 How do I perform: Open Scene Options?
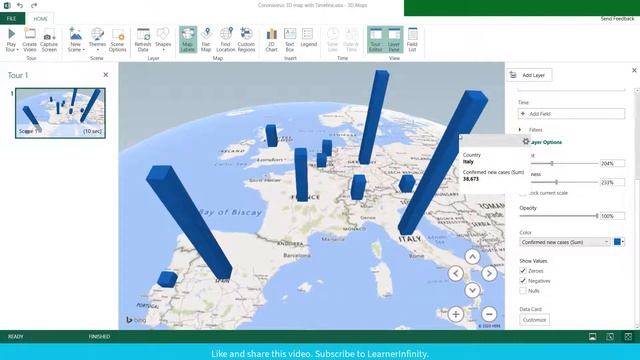click(118, 40)
